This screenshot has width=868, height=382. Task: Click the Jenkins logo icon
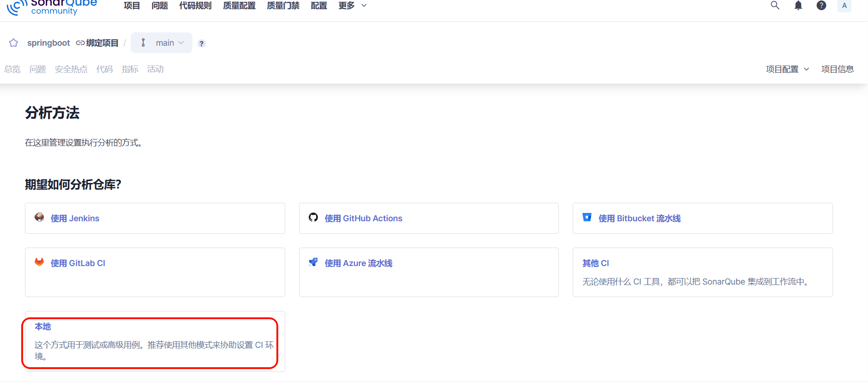click(x=39, y=218)
